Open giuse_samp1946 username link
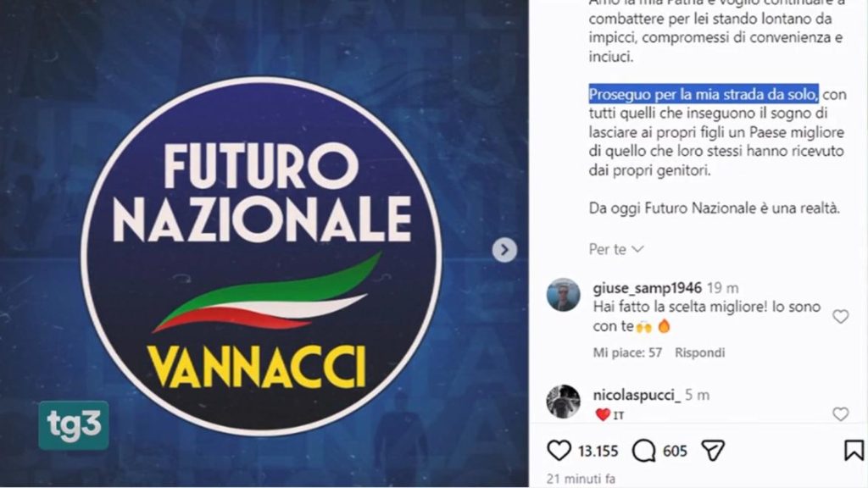This screenshot has height=488, width=868. click(x=647, y=288)
